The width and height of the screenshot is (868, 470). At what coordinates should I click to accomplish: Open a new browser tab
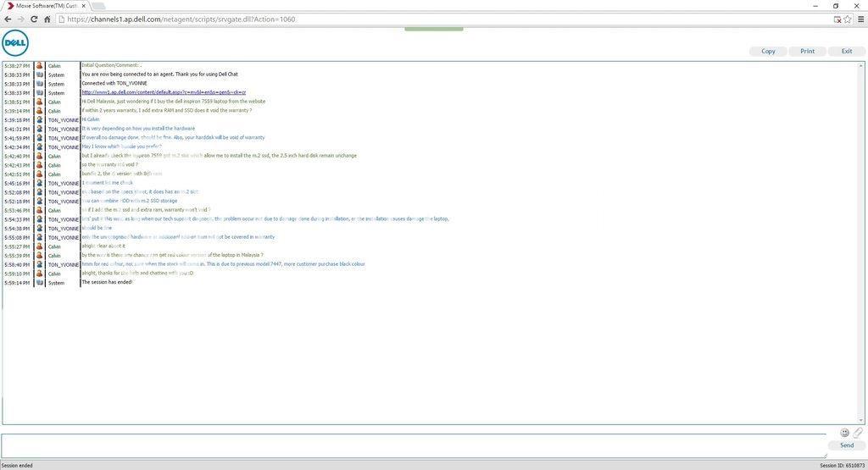click(98, 5)
